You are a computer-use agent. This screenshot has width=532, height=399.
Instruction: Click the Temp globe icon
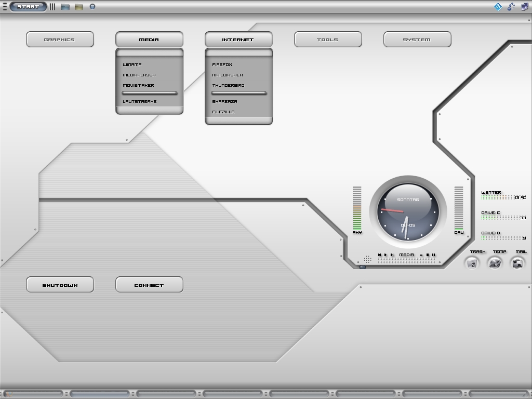(495, 263)
